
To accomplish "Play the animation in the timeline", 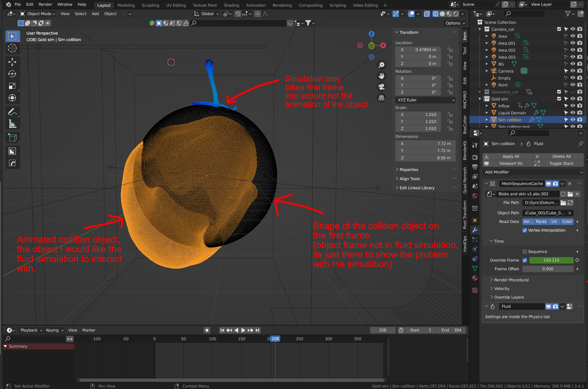I will coord(243,330).
